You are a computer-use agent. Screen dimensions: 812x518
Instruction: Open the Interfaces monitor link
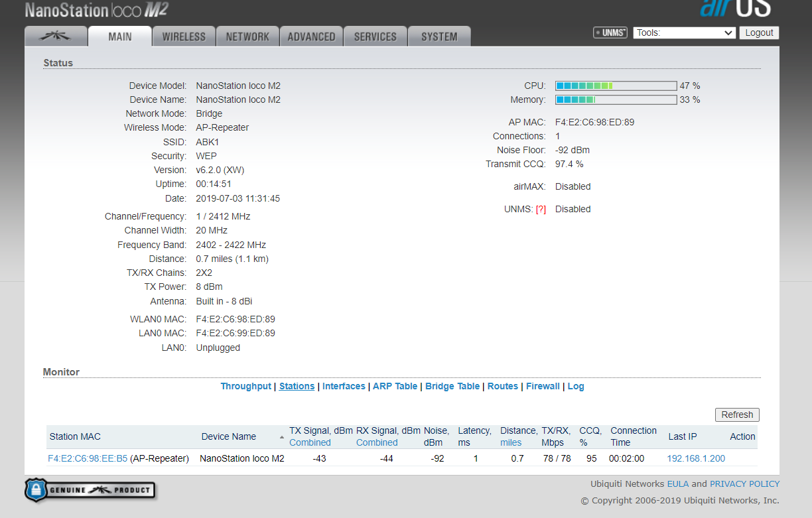[x=344, y=386]
